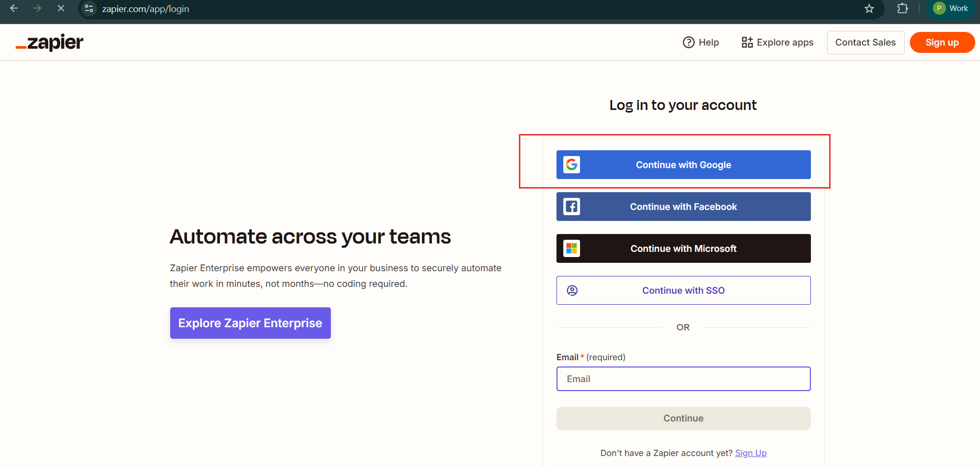Click the zapier.com/app/login address bar URL
The height and width of the screenshot is (467, 980).
point(146,9)
